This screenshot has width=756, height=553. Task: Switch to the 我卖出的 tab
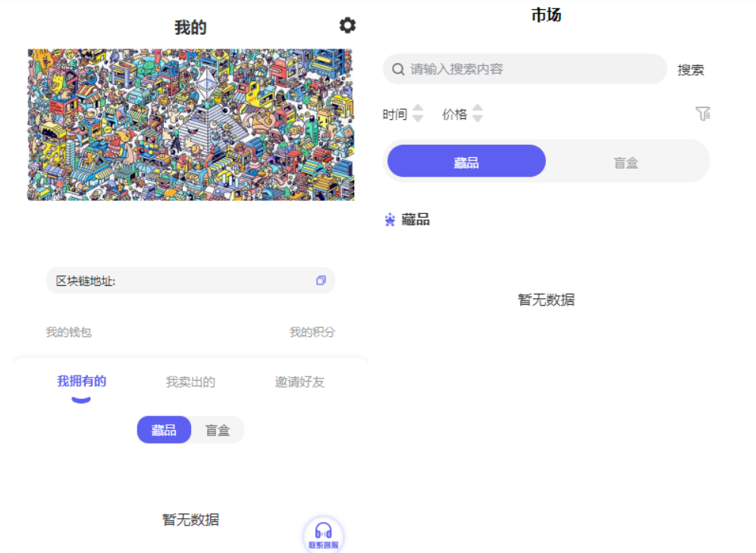(x=190, y=382)
